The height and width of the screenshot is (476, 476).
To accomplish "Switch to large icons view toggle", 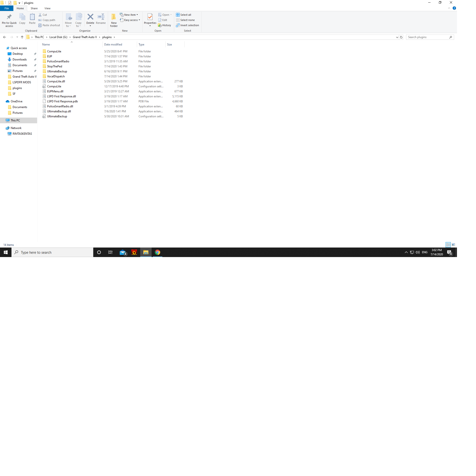I will (453, 245).
